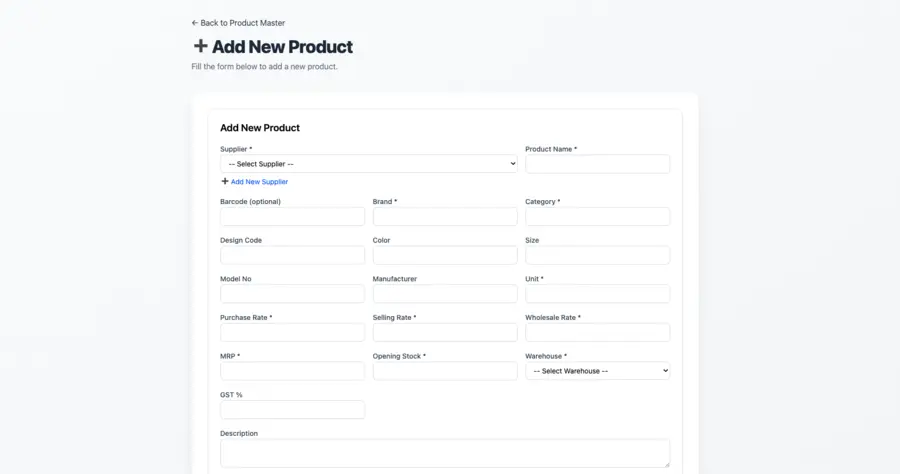This screenshot has height=474, width=900.
Task: Open the Select Supplier dropdown
Action: pyautogui.click(x=368, y=164)
